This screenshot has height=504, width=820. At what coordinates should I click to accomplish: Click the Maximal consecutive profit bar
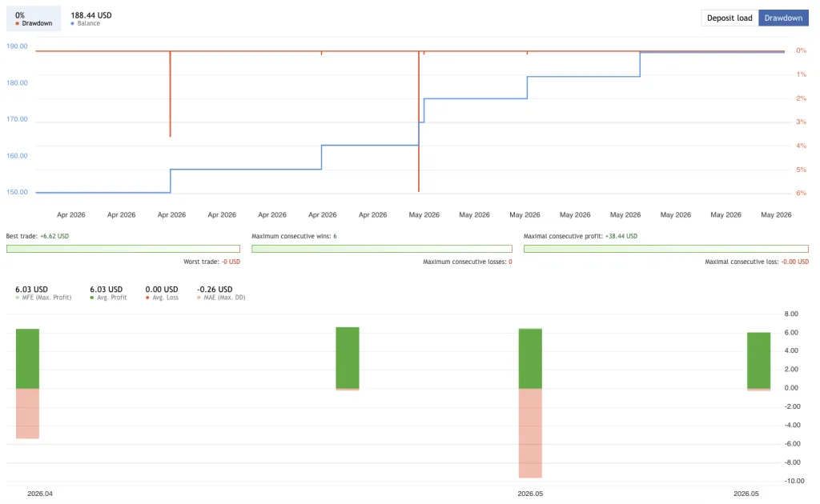(x=665, y=249)
